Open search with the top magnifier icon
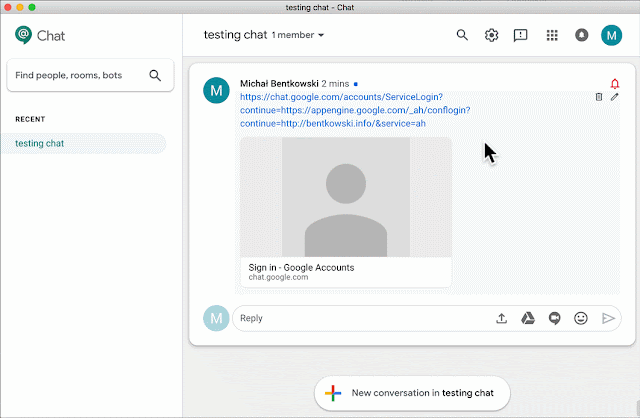640x418 pixels. click(462, 35)
